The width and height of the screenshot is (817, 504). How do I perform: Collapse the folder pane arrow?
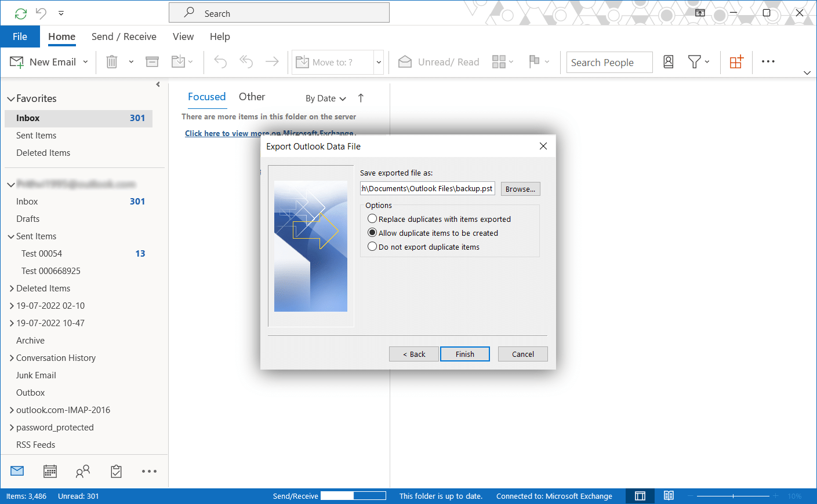(158, 85)
